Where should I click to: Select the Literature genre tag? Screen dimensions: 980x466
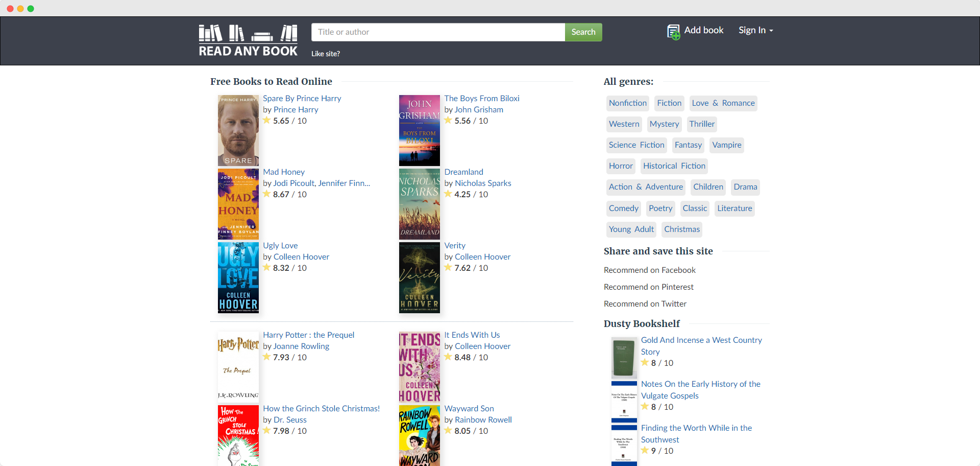pos(734,208)
